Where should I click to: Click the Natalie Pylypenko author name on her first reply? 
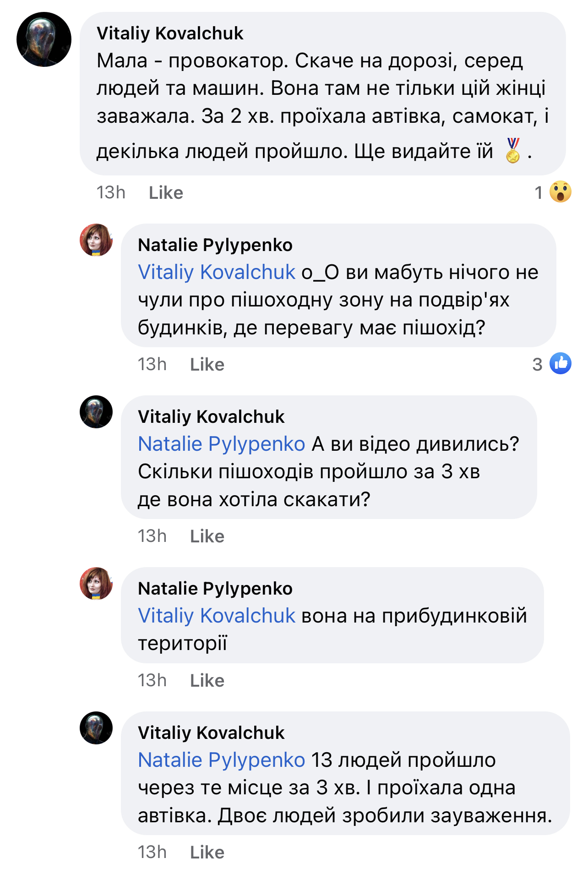[215, 245]
